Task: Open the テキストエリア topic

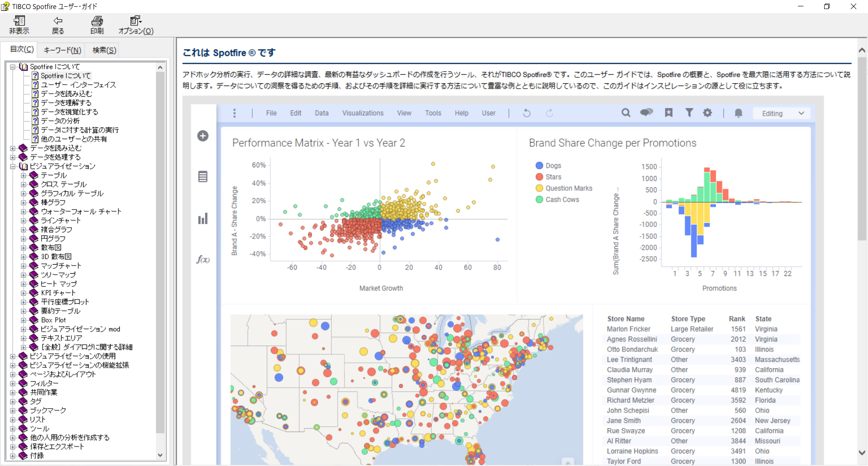Action: [61, 338]
